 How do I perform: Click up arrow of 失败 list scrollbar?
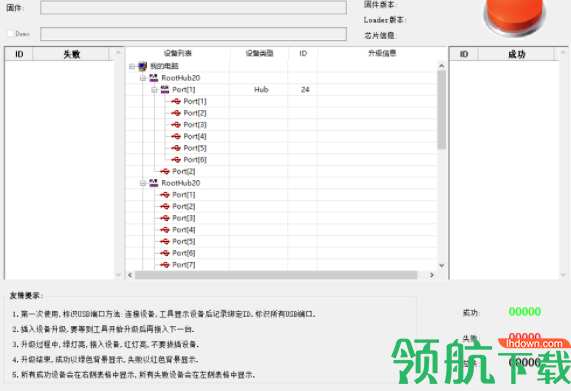coord(118,53)
